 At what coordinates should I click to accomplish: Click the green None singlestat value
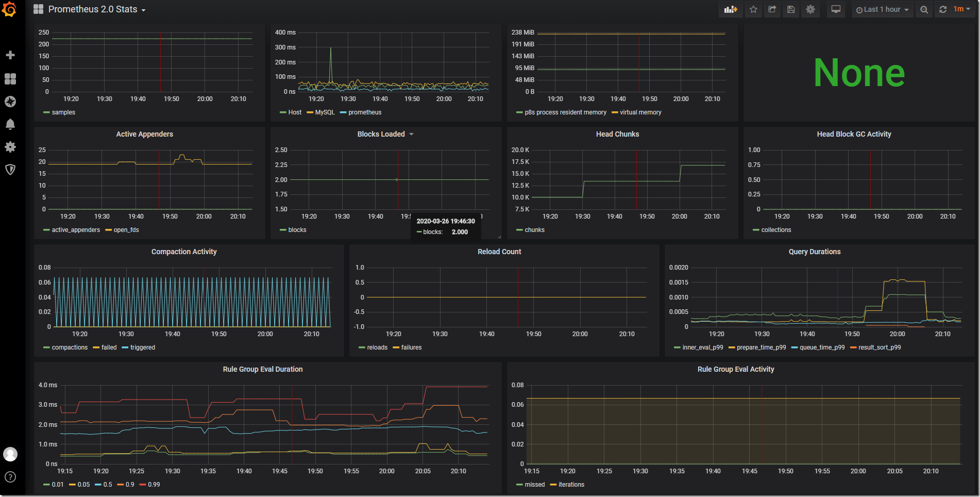pos(859,73)
